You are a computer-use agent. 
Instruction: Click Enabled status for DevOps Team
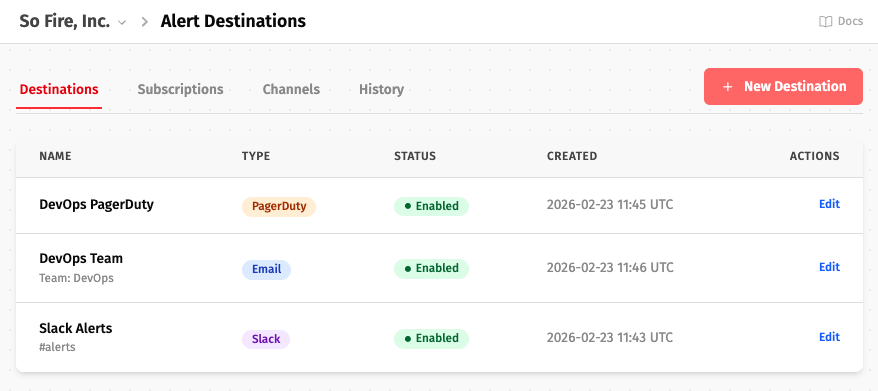(x=431, y=269)
